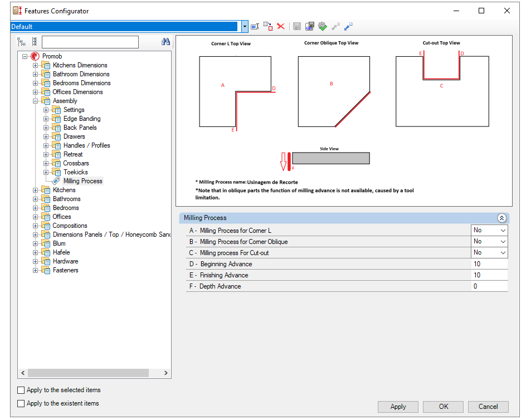526x420 pixels.
Task: Open Milling process For Cut-out dropdown
Action: pos(489,252)
